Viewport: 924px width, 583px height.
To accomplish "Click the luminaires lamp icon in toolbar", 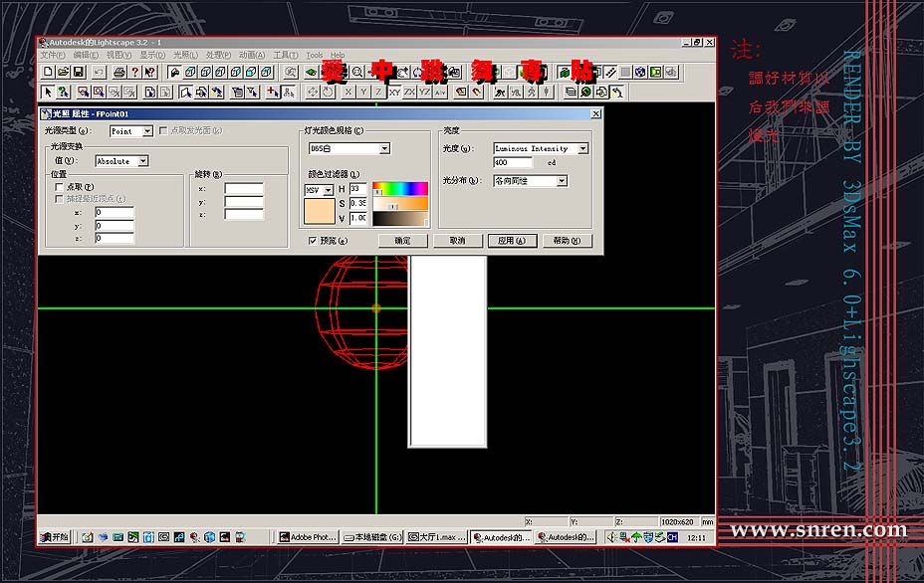I will point(616,92).
